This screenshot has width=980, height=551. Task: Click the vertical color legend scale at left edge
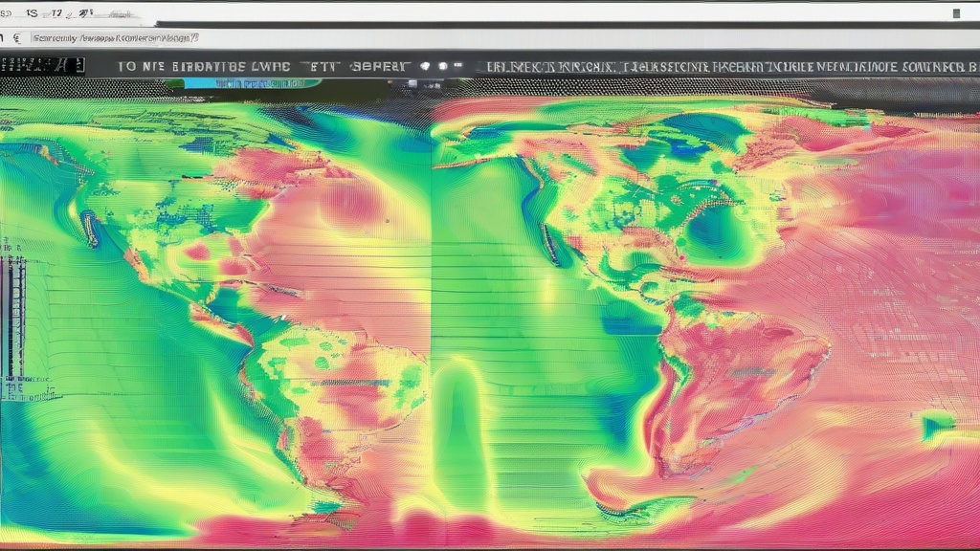(x=13, y=316)
